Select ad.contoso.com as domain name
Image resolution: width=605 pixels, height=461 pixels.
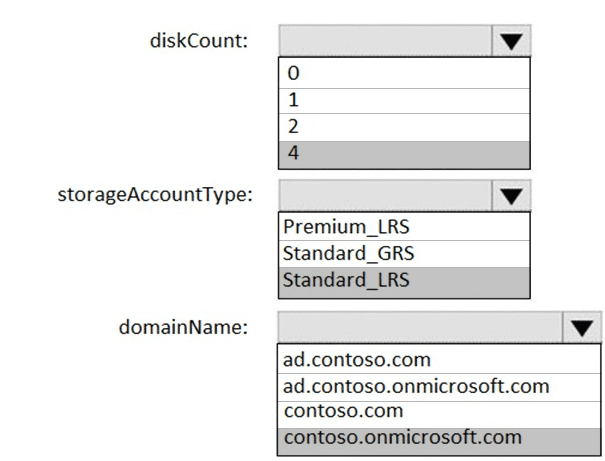coord(440,359)
